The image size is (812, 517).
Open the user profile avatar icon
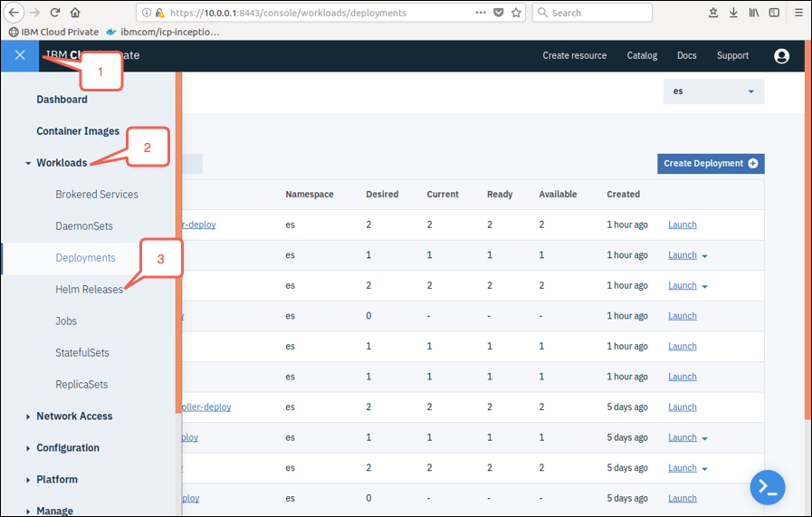click(781, 55)
